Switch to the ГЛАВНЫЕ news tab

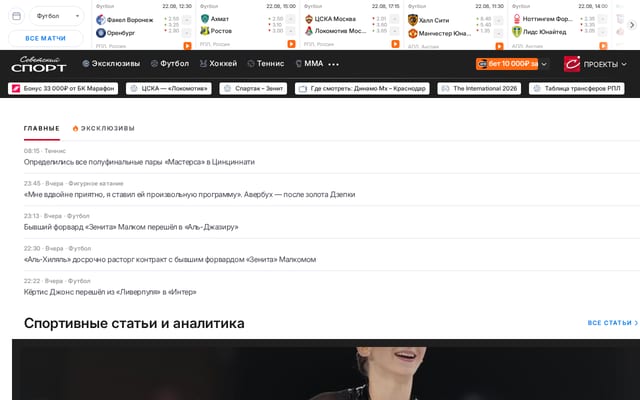coord(42,129)
